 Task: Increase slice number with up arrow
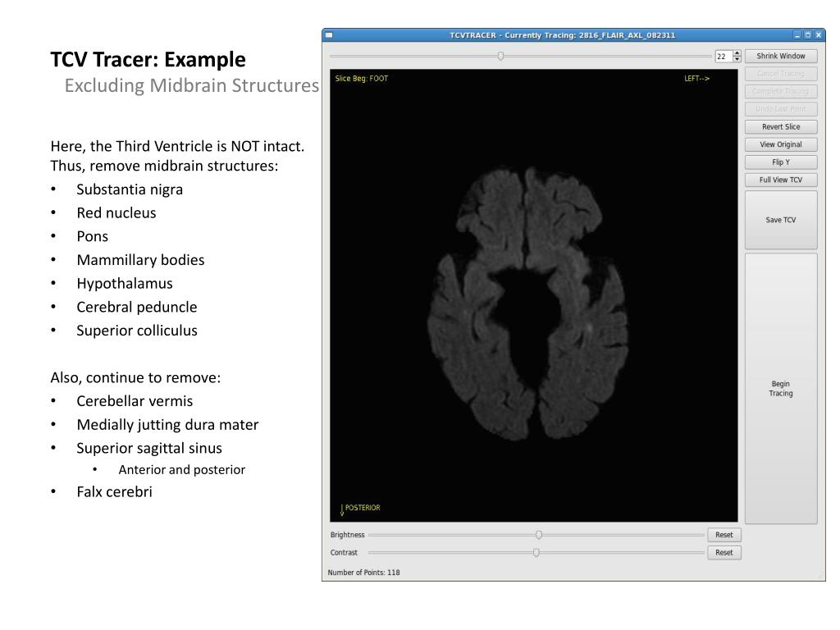click(x=737, y=53)
